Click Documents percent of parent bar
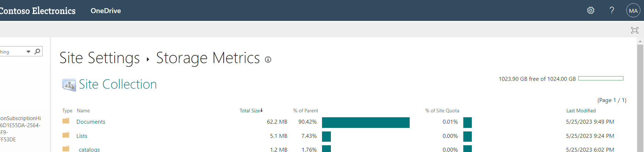 (x=366, y=123)
